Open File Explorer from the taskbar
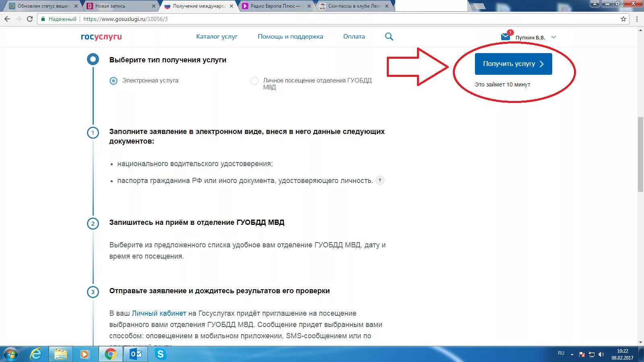644x362 pixels. [x=61, y=354]
